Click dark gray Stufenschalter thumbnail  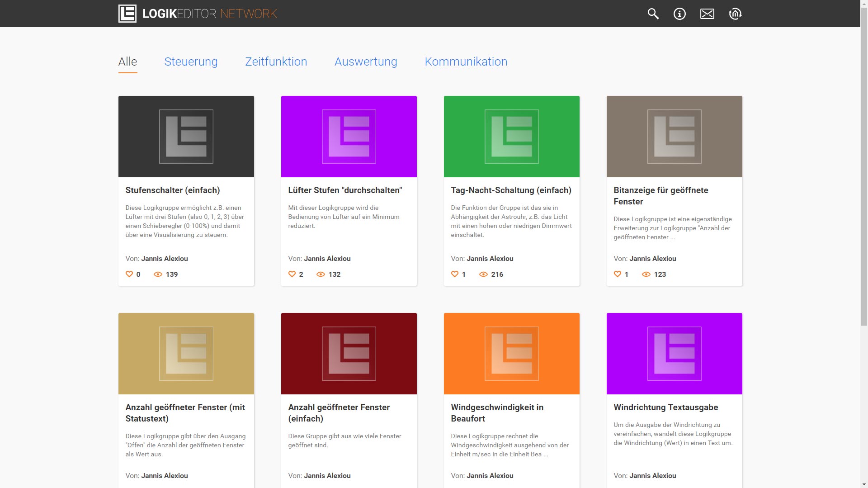pyautogui.click(x=186, y=137)
